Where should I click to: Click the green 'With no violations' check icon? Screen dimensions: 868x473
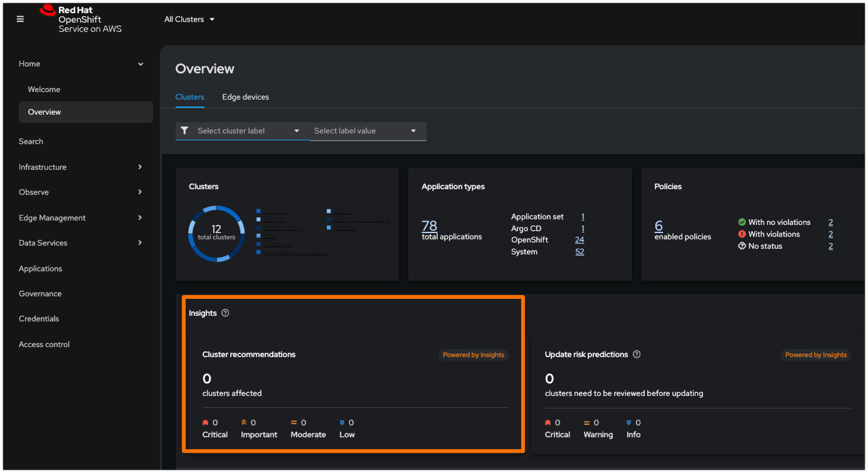pyautogui.click(x=742, y=222)
